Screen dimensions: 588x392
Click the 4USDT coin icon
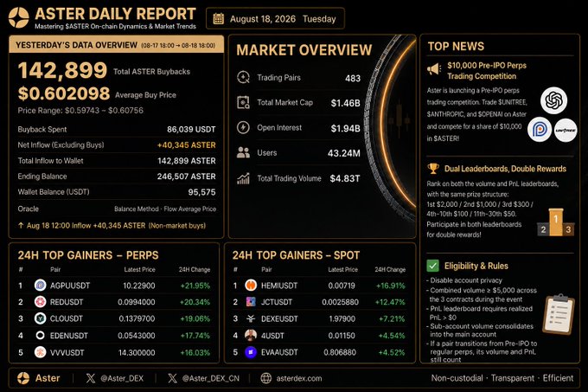[251, 335]
